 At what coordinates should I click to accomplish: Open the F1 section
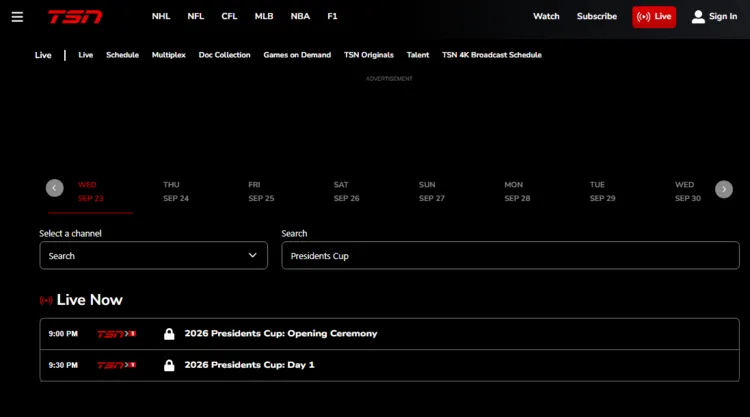[332, 16]
